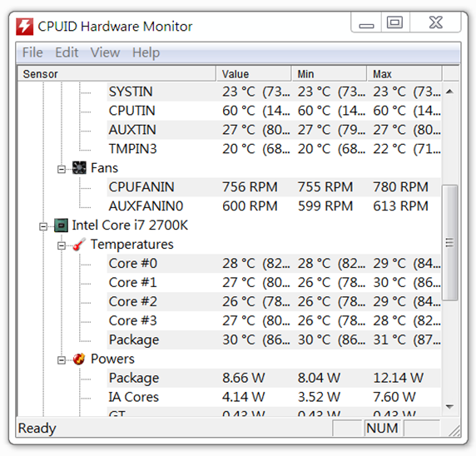Click the 4.14 W IA Cores value
The height and width of the screenshot is (456, 476).
244,397
